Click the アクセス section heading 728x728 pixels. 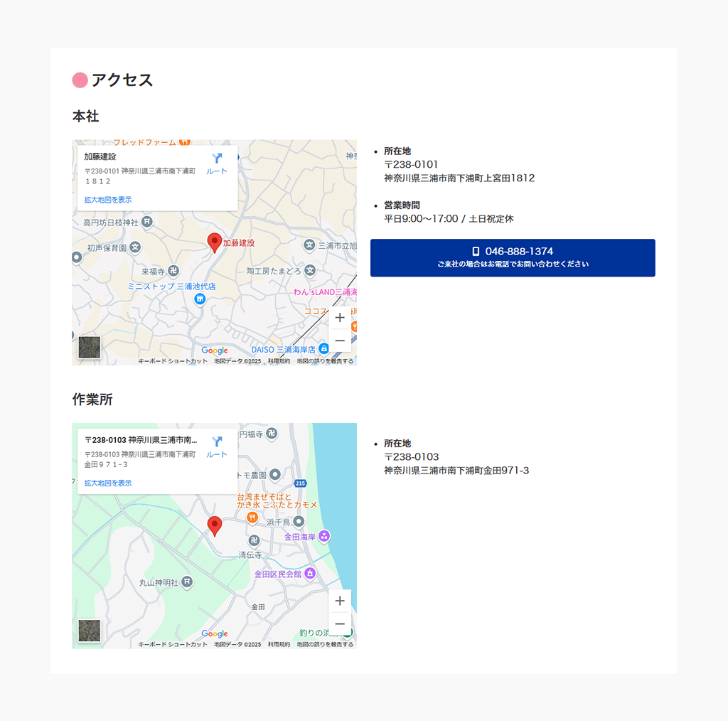click(122, 80)
